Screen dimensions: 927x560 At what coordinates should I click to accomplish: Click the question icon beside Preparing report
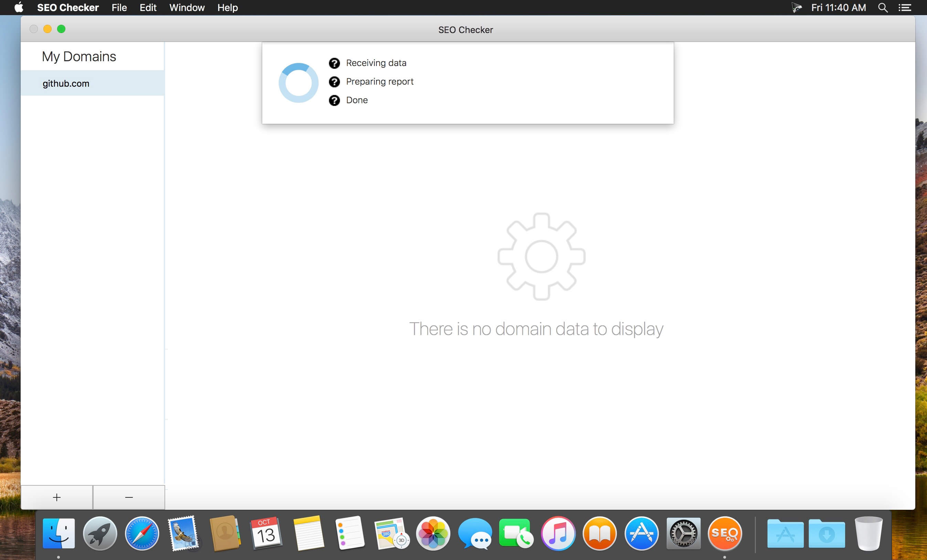pos(334,82)
